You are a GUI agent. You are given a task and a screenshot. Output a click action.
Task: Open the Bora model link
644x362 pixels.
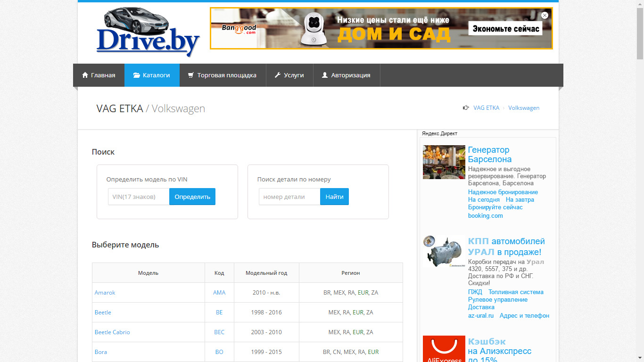click(101, 352)
